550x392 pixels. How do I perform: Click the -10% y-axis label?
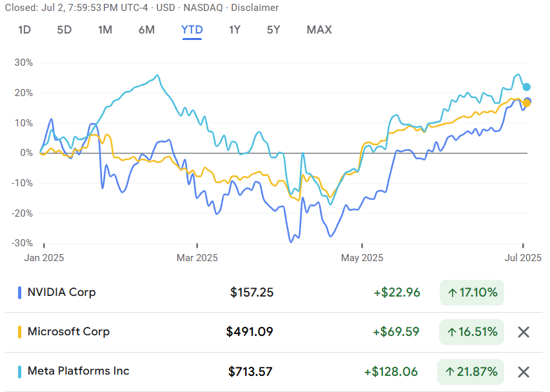coord(22,183)
